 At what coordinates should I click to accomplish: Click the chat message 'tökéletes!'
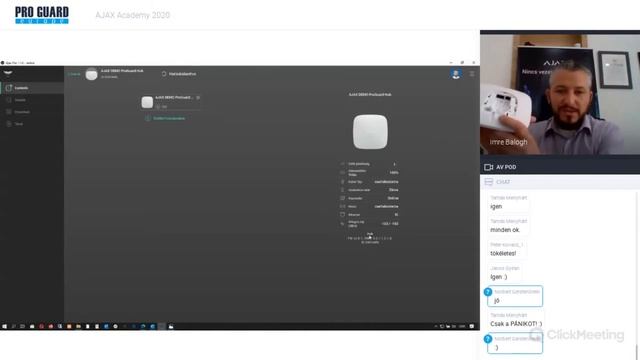point(503,253)
